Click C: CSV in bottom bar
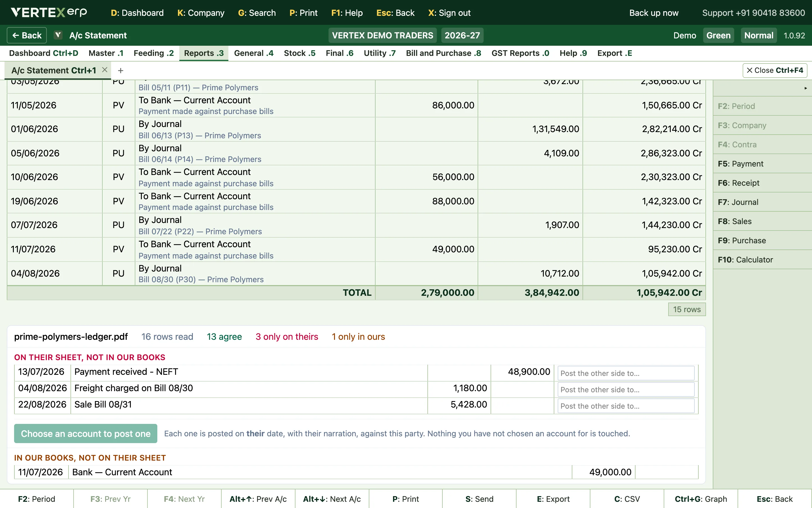Viewport: 812px width, 508px height. [627, 499]
